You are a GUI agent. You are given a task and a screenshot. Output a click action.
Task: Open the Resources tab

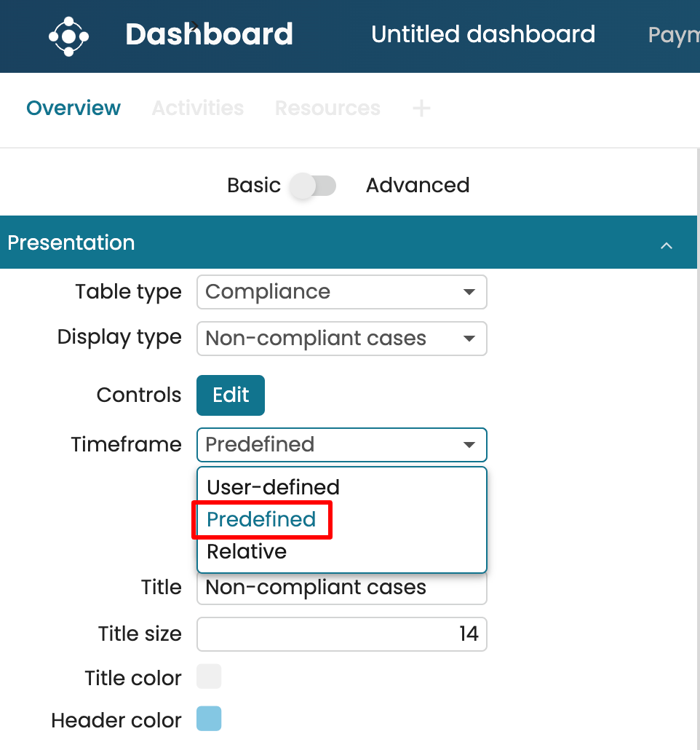(327, 108)
